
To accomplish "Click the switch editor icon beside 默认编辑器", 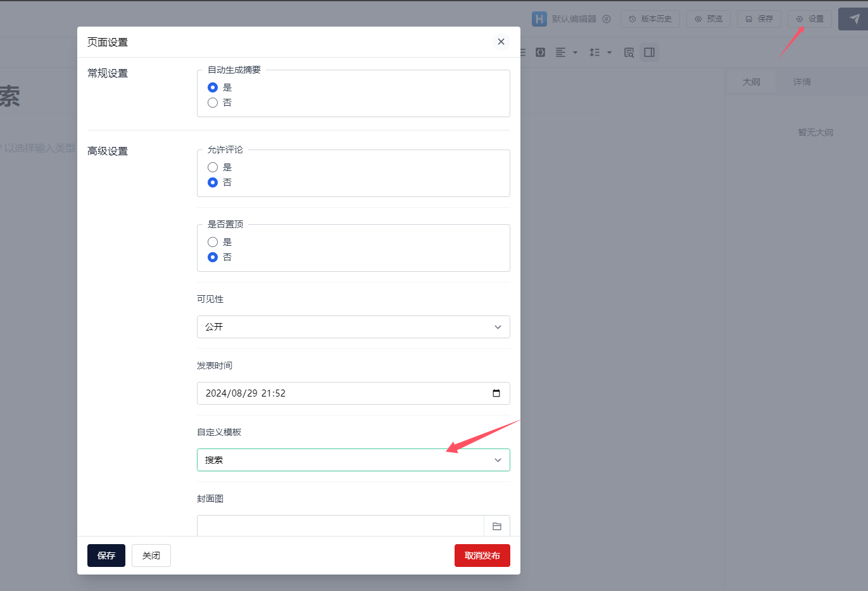I will point(607,19).
